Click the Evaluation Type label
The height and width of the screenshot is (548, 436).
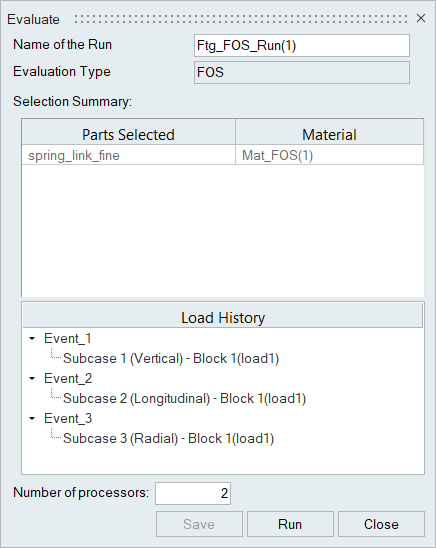pyautogui.click(x=62, y=72)
